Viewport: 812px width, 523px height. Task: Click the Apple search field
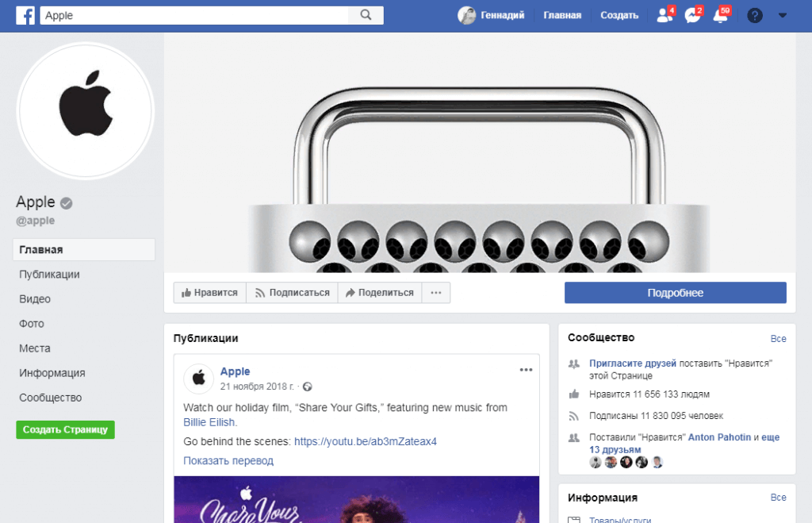[x=195, y=15]
